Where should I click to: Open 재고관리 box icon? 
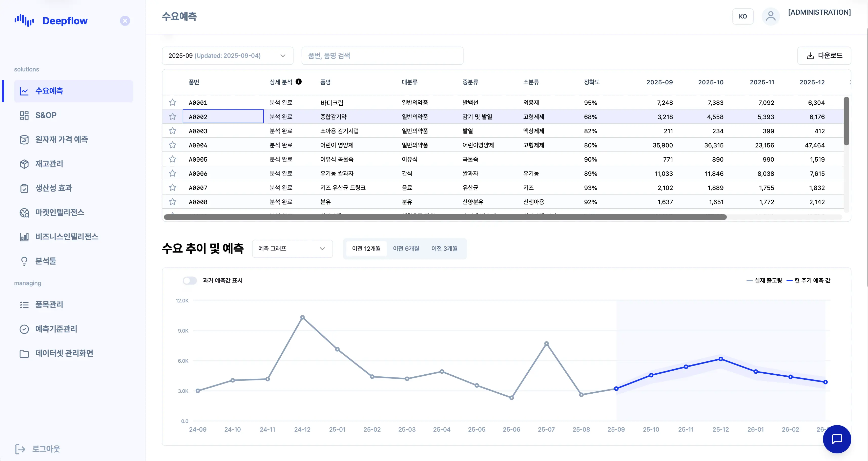(24, 164)
